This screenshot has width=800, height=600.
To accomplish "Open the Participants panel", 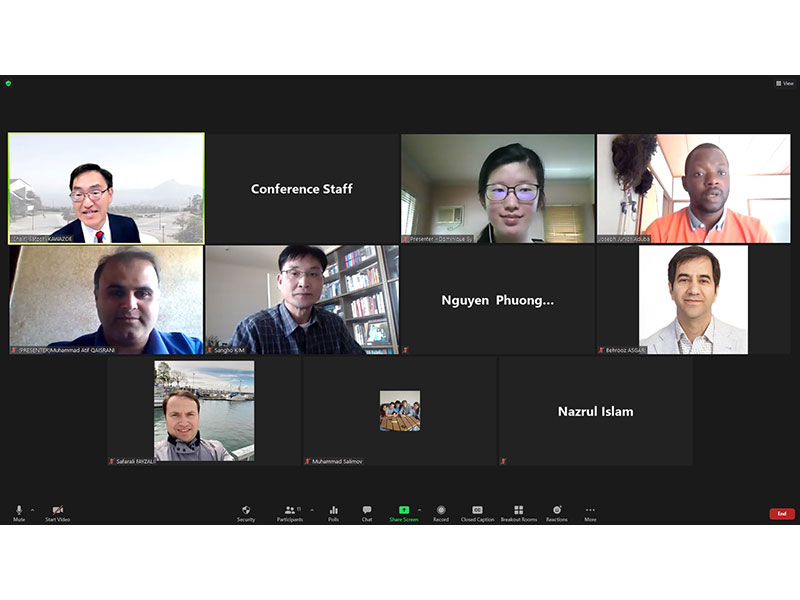I will coord(290,510).
